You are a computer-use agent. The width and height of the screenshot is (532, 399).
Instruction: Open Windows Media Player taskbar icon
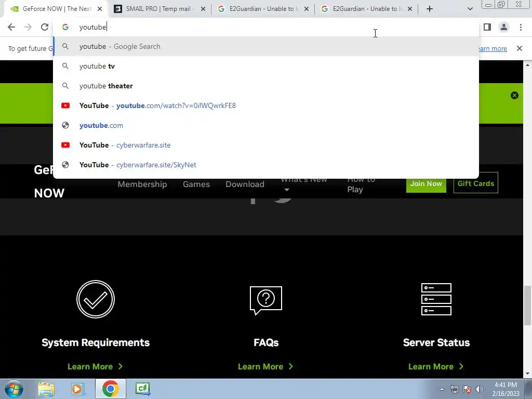click(x=78, y=389)
